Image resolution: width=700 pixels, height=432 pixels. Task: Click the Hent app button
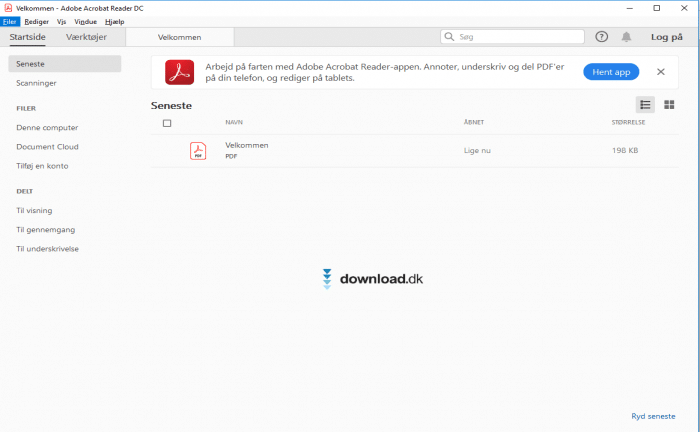pos(611,72)
